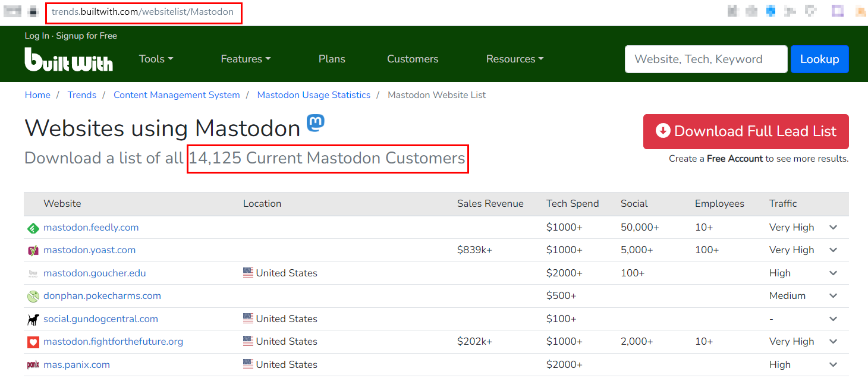Click the Traffic column header

783,204
